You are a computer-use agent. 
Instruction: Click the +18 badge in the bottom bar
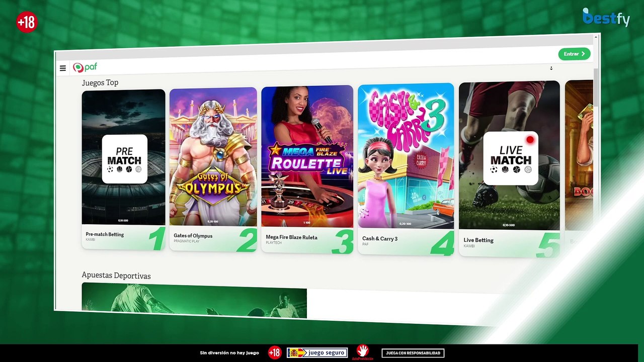click(x=275, y=352)
